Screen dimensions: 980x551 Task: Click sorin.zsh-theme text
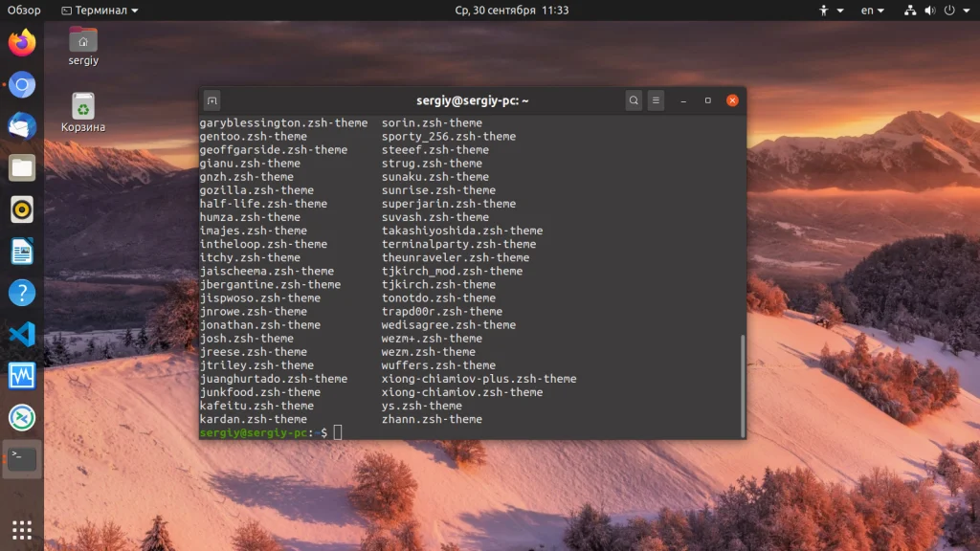(432, 123)
